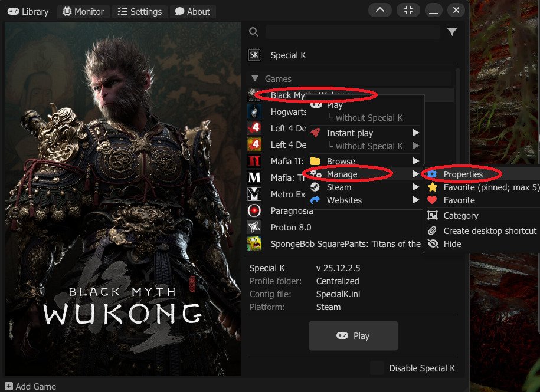Click the red heart Favorite icon
The image size is (540, 392).
pos(432,200)
